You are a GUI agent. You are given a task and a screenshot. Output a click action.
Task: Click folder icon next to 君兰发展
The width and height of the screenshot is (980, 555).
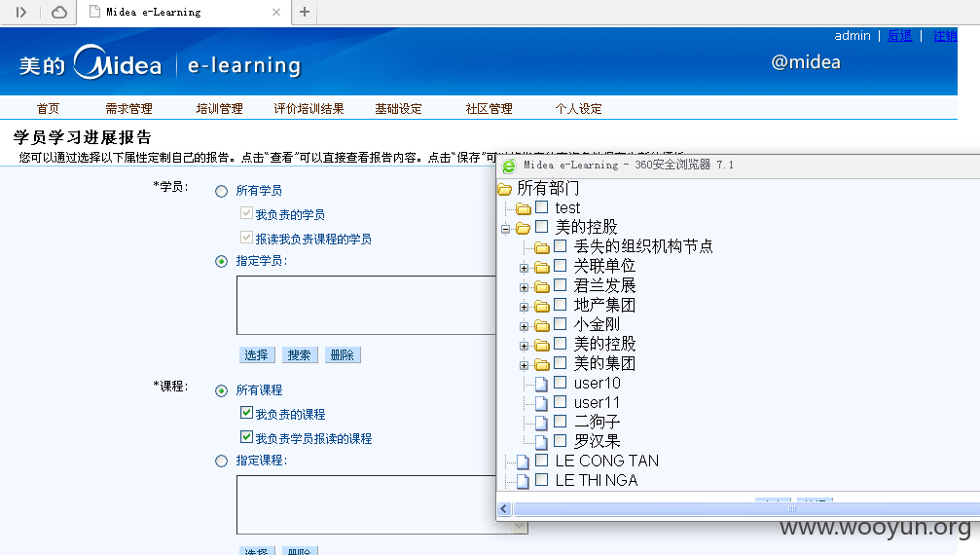coord(542,287)
